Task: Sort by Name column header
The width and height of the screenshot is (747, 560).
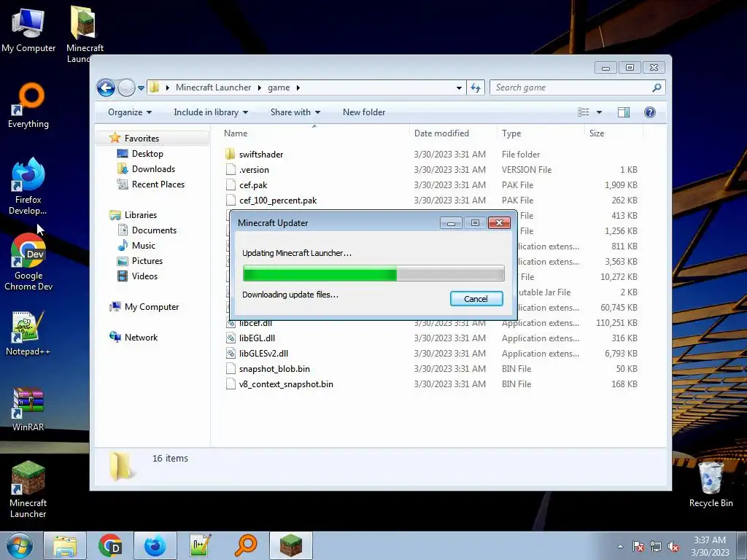Action: (314, 133)
